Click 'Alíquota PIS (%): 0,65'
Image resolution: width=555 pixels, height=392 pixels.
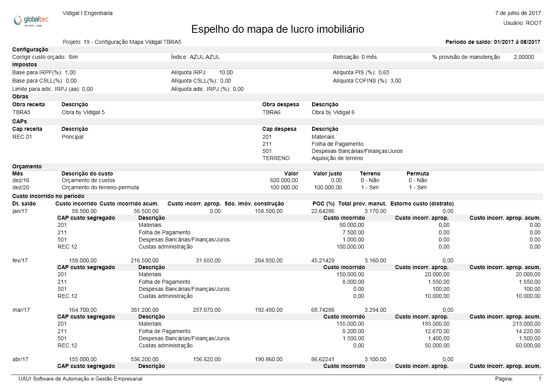point(361,72)
